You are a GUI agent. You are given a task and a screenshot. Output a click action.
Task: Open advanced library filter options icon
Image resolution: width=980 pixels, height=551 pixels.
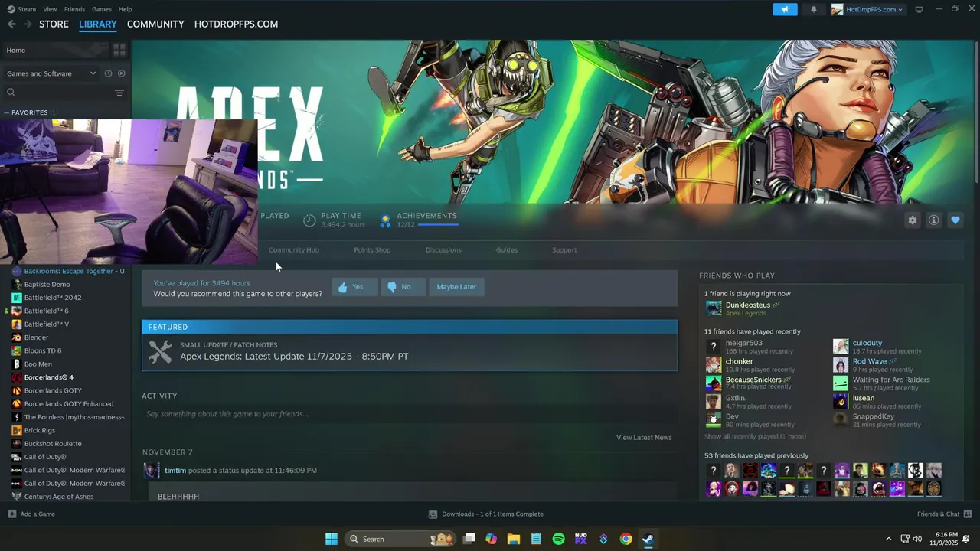click(x=119, y=93)
